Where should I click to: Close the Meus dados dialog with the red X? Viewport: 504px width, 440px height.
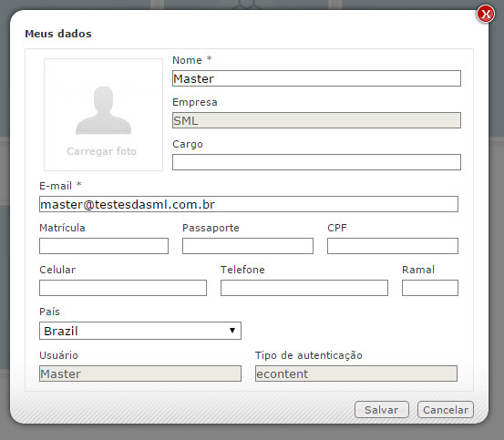click(x=486, y=15)
